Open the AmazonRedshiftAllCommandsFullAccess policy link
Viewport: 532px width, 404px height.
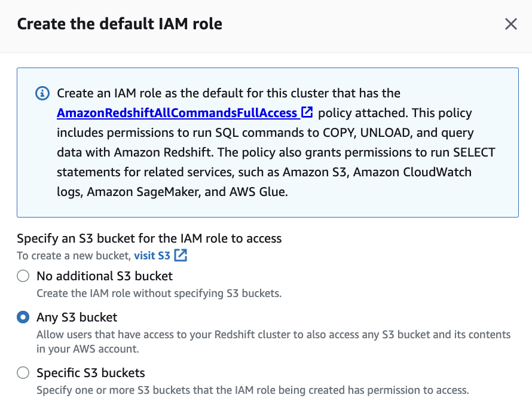click(x=177, y=112)
